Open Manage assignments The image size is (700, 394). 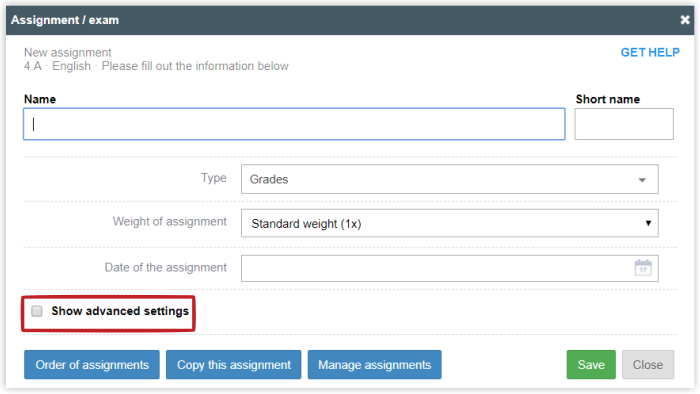pyautogui.click(x=375, y=365)
